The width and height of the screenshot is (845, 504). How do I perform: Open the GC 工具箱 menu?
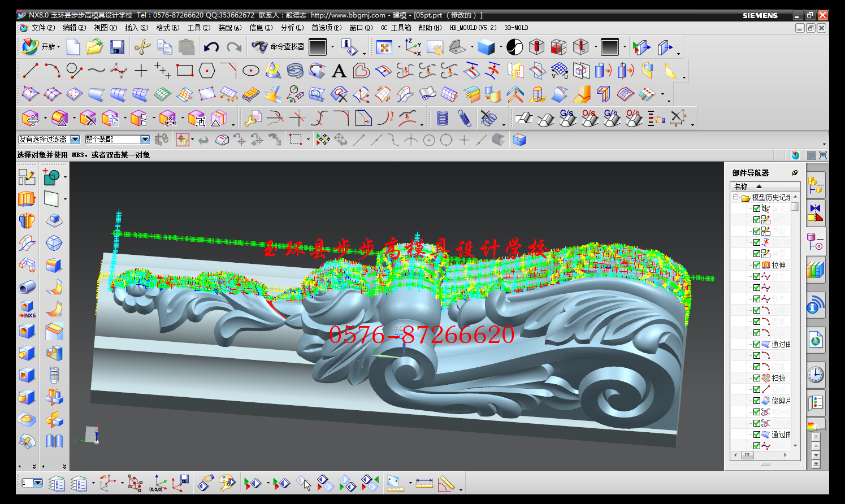point(396,28)
